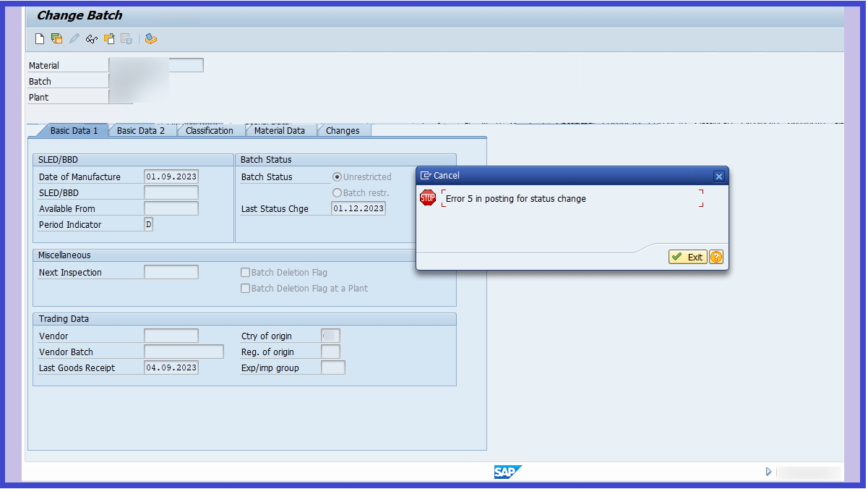Click the Batch Status section header
Viewport: 868px width, 489px height.
pos(345,160)
